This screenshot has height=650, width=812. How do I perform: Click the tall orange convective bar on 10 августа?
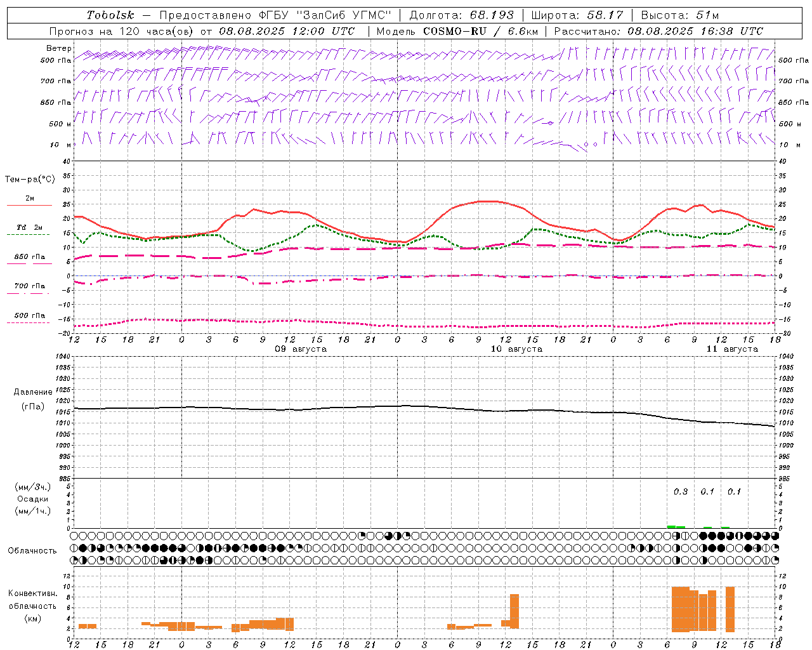pos(514,611)
